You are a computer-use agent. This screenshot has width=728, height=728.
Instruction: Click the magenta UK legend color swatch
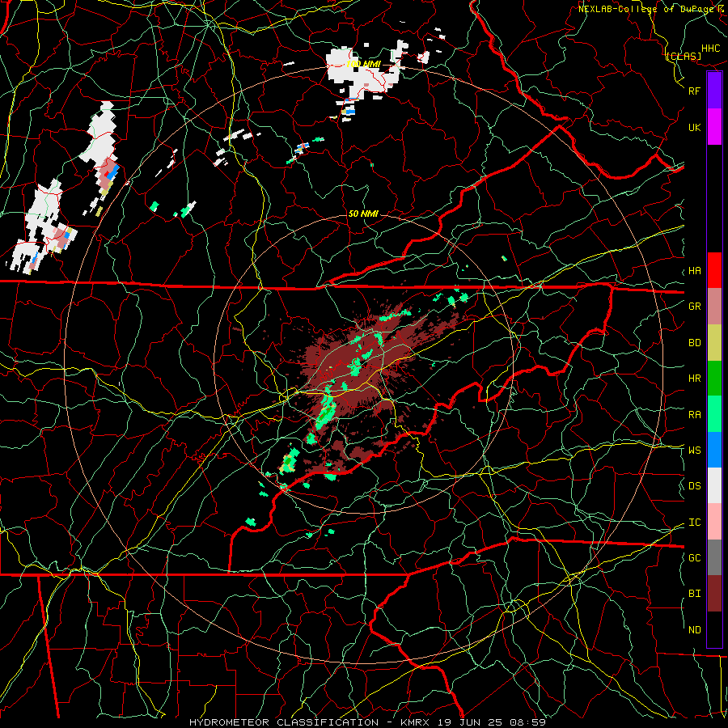pyautogui.click(x=714, y=127)
